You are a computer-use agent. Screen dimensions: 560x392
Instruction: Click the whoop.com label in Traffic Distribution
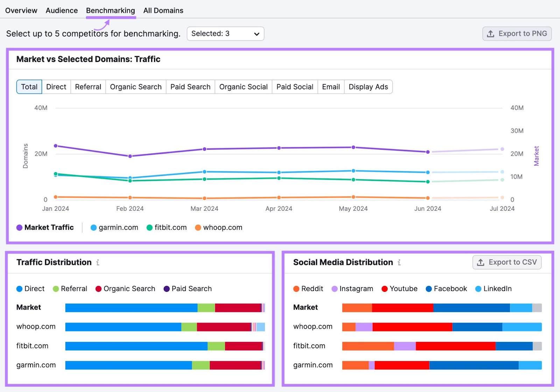pyautogui.click(x=36, y=327)
